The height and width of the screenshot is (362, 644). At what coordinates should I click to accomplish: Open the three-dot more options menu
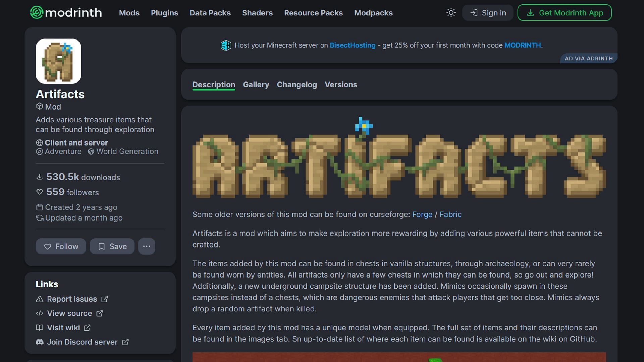tap(146, 246)
